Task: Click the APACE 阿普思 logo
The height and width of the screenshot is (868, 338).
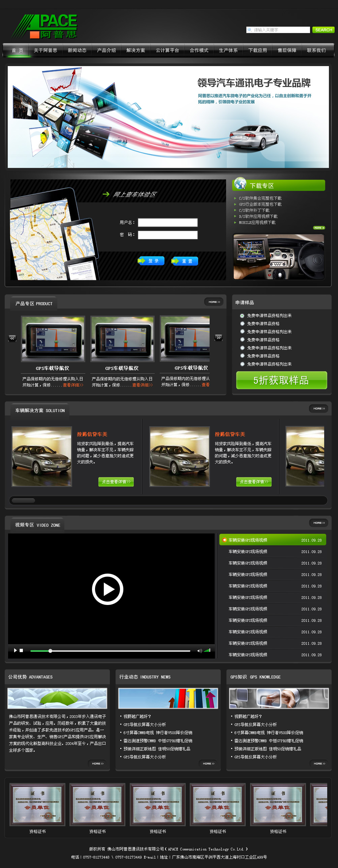Action: coord(44,26)
